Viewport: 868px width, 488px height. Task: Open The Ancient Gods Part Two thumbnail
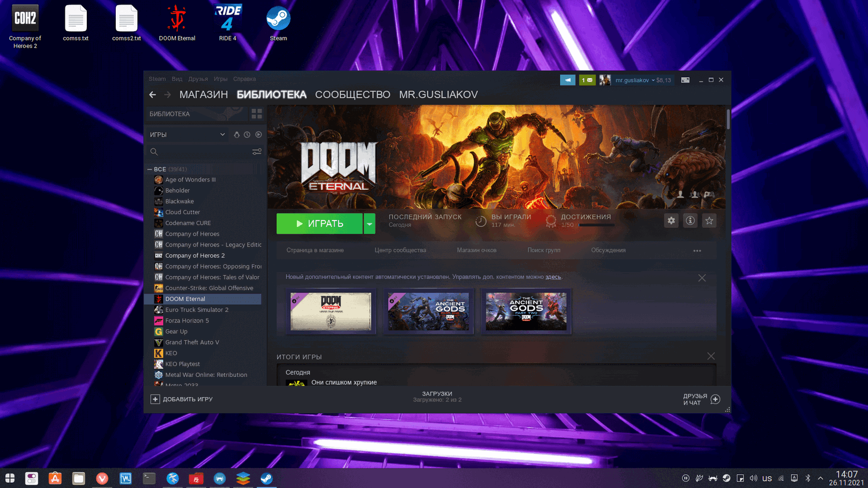point(526,311)
